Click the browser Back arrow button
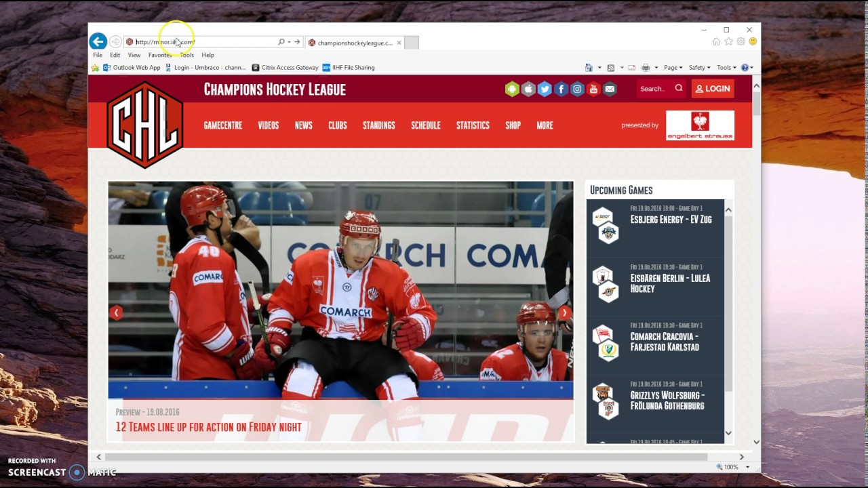The height and width of the screenshot is (488, 868). [x=98, y=41]
